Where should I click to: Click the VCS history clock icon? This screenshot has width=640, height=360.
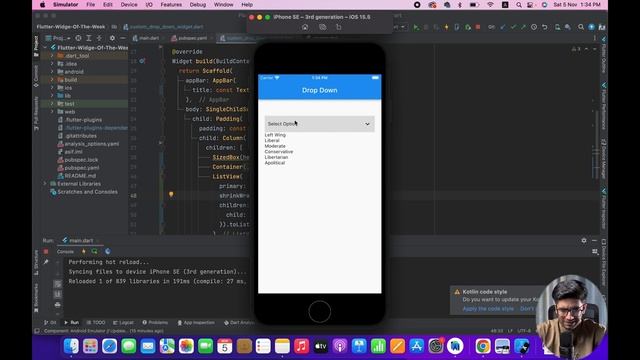534,27
